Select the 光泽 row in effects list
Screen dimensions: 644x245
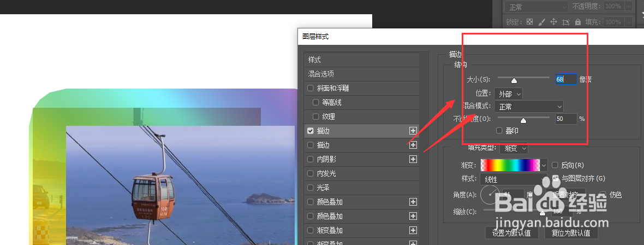tap(361, 188)
